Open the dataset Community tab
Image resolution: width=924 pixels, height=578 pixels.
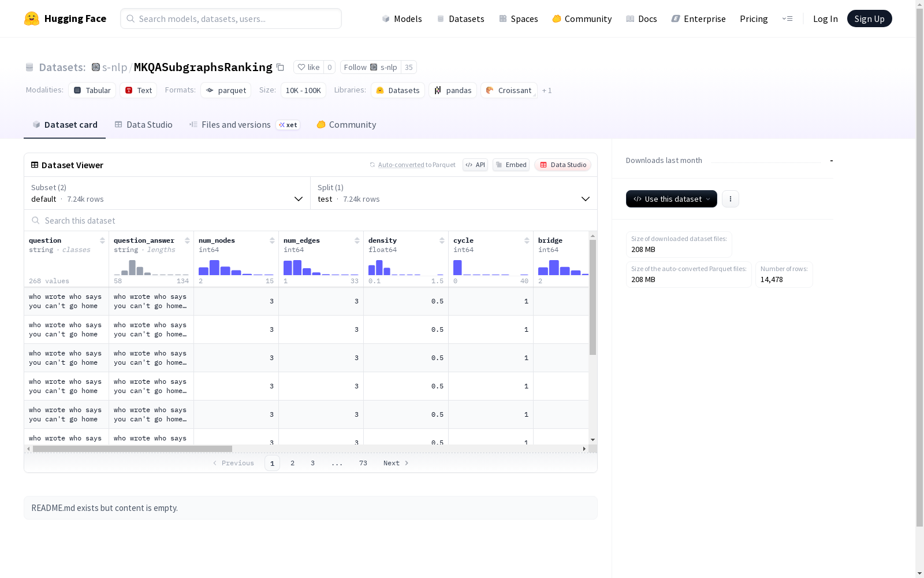346,125
